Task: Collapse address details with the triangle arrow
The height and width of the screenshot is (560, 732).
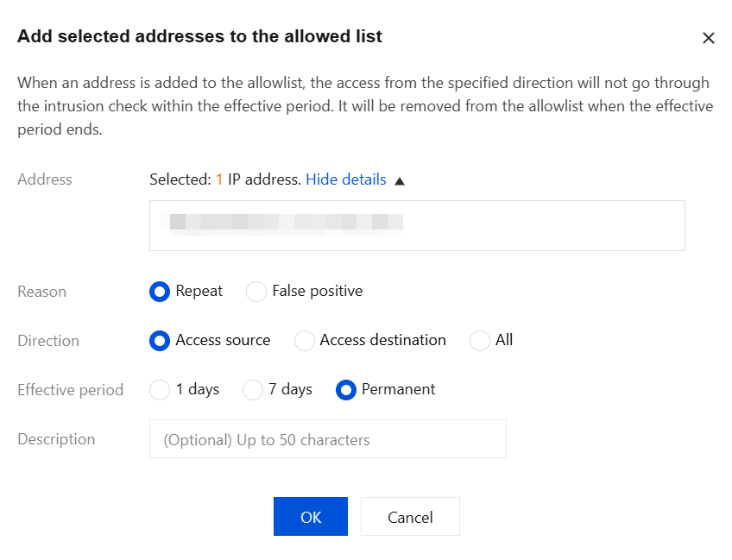Action: 400,180
